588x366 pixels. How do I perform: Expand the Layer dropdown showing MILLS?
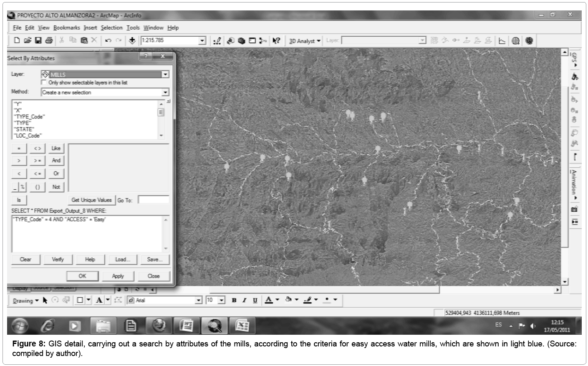(x=165, y=75)
